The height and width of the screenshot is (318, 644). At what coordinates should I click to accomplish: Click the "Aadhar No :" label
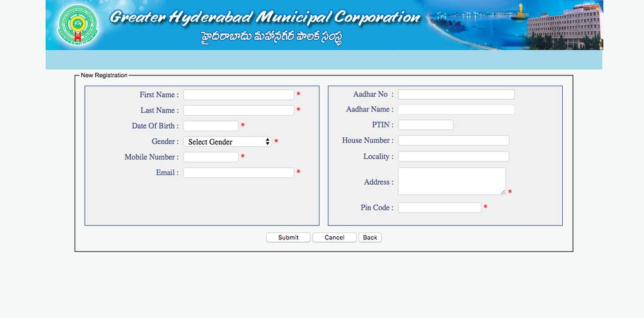pos(374,95)
